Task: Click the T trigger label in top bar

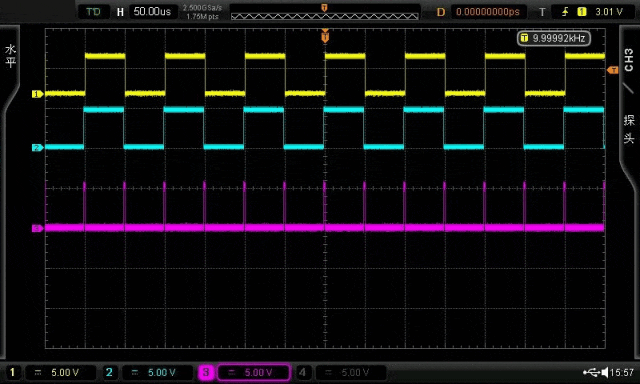Action: [x=542, y=12]
